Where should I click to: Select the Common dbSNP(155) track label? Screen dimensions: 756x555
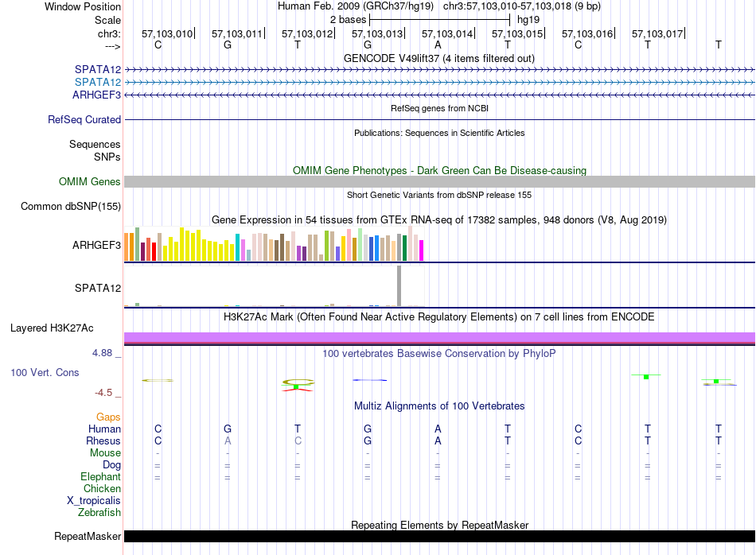click(72, 207)
